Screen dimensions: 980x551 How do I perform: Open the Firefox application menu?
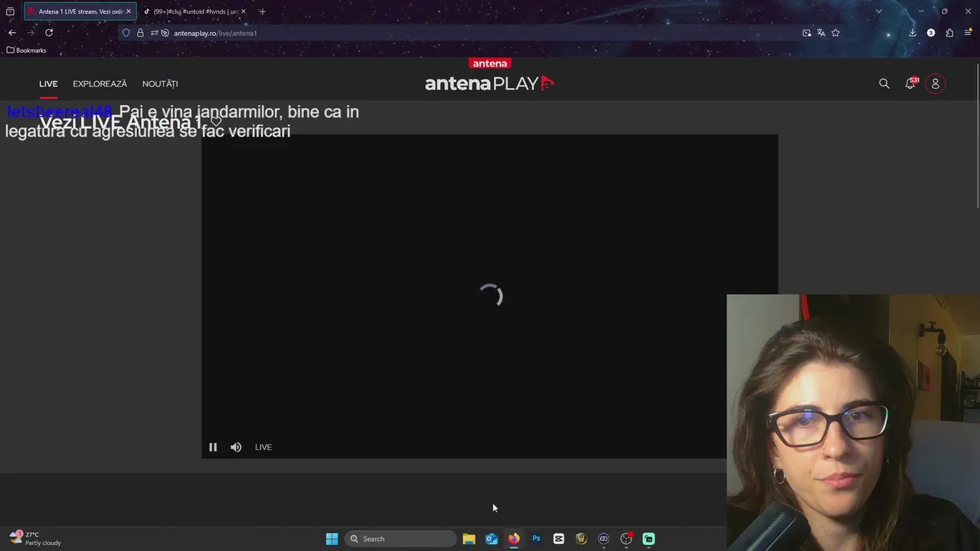968,33
